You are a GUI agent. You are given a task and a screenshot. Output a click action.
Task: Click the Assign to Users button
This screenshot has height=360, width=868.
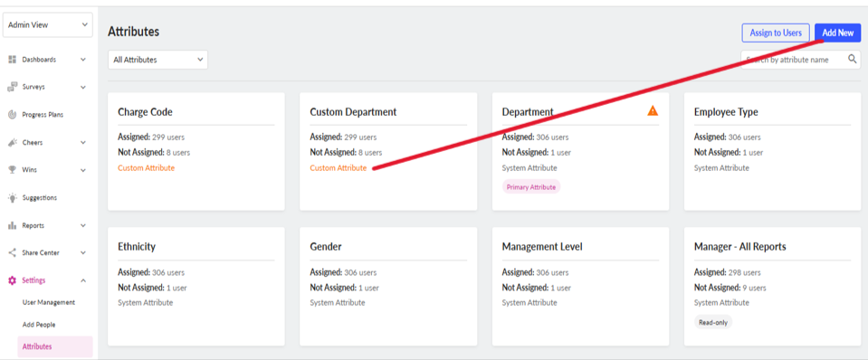776,33
